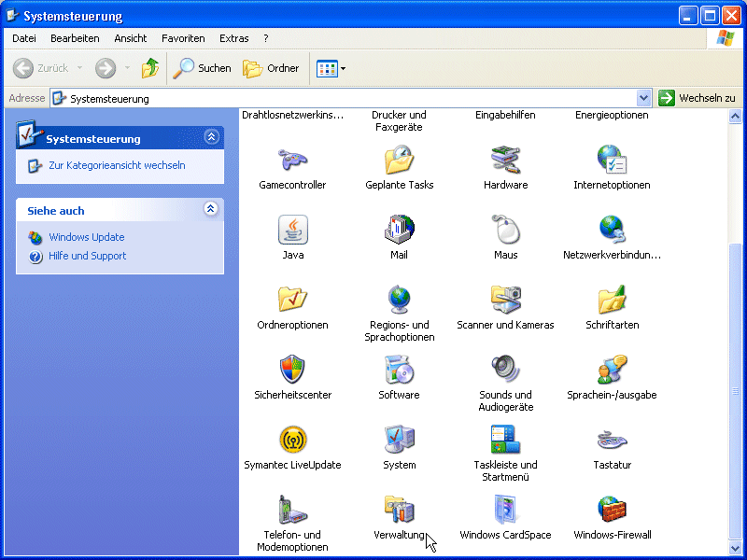This screenshot has height=560, width=747.
Task: Open the Favoriten menu
Action: click(183, 38)
